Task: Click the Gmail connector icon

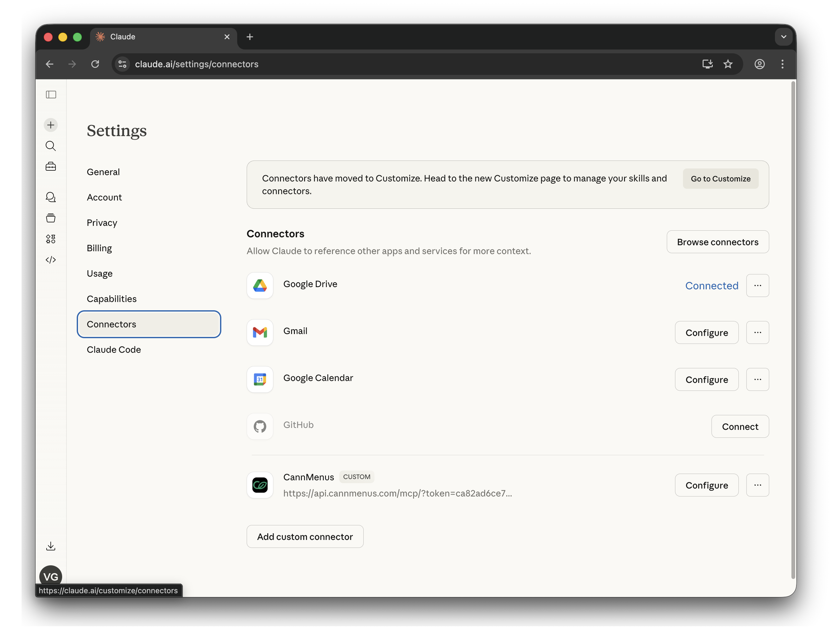Action: tap(259, 332)
